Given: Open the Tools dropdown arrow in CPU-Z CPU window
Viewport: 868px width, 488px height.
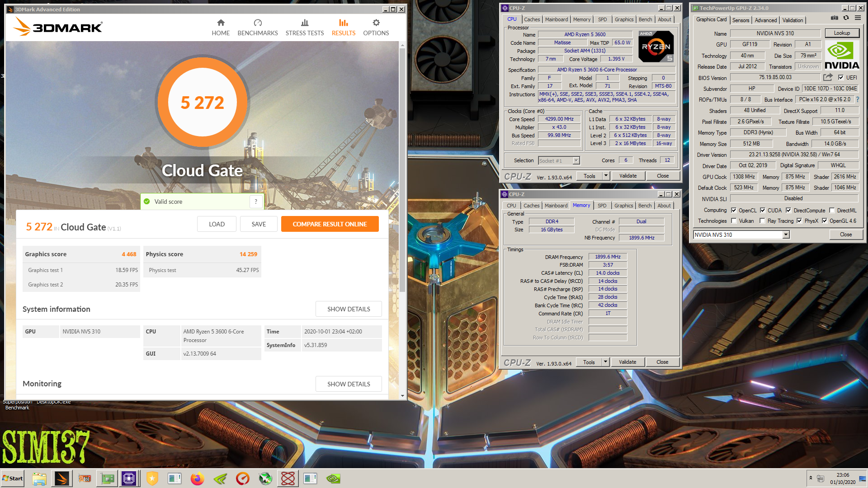Looking at the screenshot, I should click(x=606, y=176).
